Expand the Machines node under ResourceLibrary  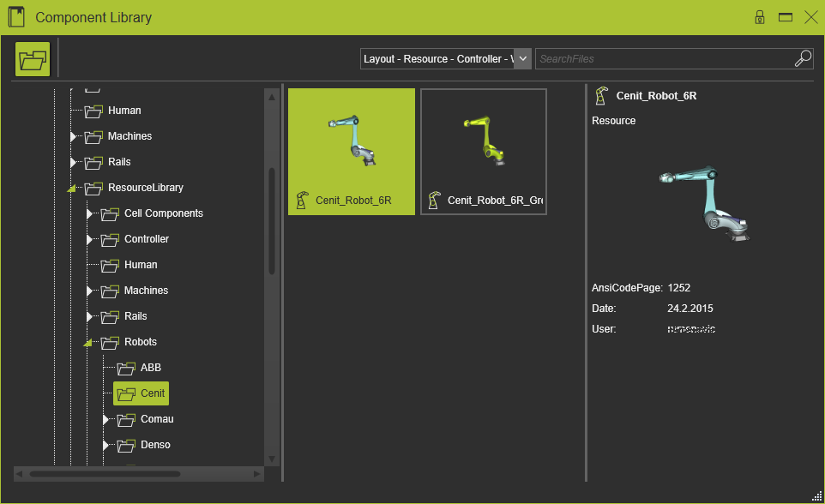click(x=89, y=291)
